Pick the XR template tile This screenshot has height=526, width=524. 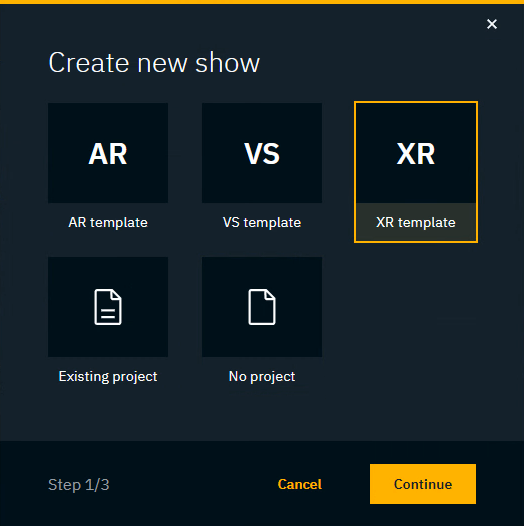pyautogui.click(x=416, y=172)
